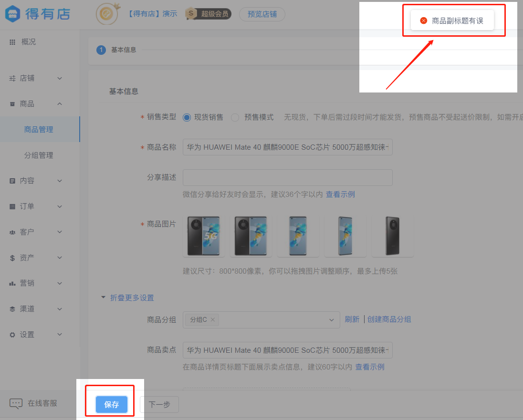Expand the 设置 menu chevron
The height and width of the screenshot is (420, 523).
click(x=60, y=334)
